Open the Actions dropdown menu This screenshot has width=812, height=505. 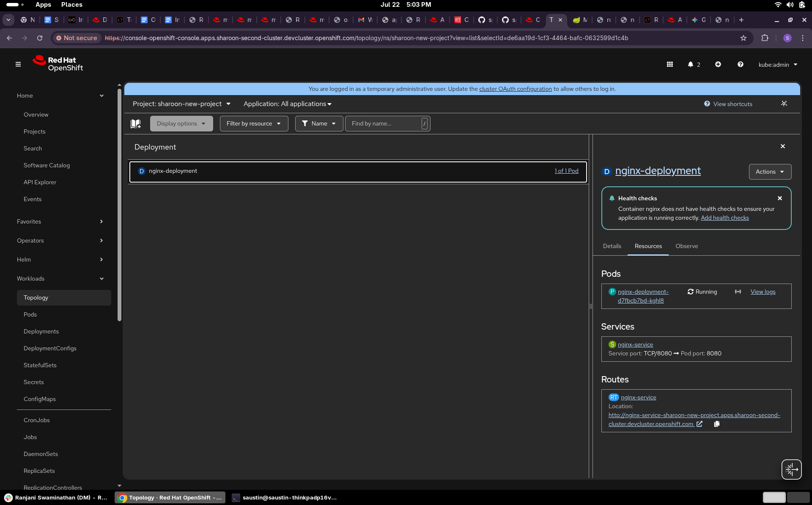770,172
